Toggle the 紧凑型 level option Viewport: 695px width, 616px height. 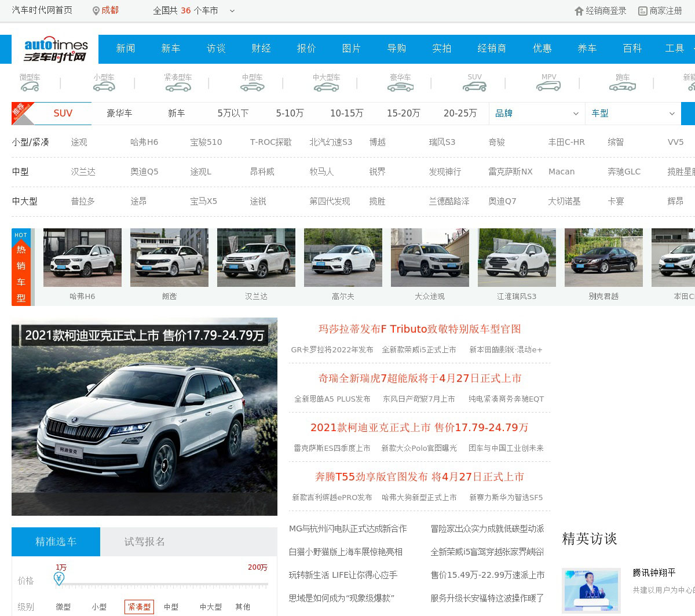tap(139, 607)
